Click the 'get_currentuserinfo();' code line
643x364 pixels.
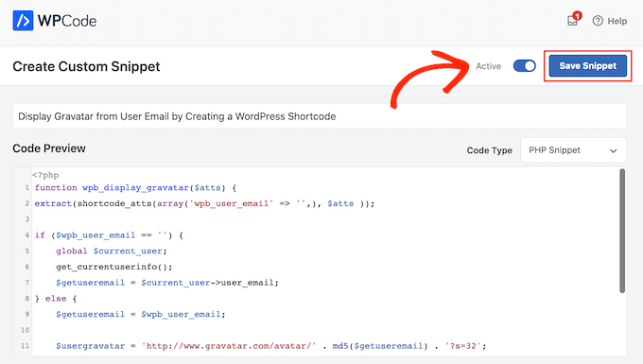[114, 267]
